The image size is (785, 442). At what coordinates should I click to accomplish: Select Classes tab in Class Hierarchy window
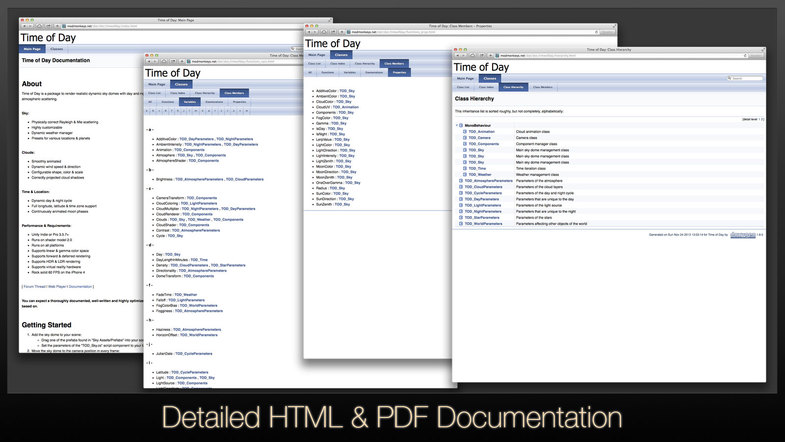pyautogui.click(x=490, y=79)
